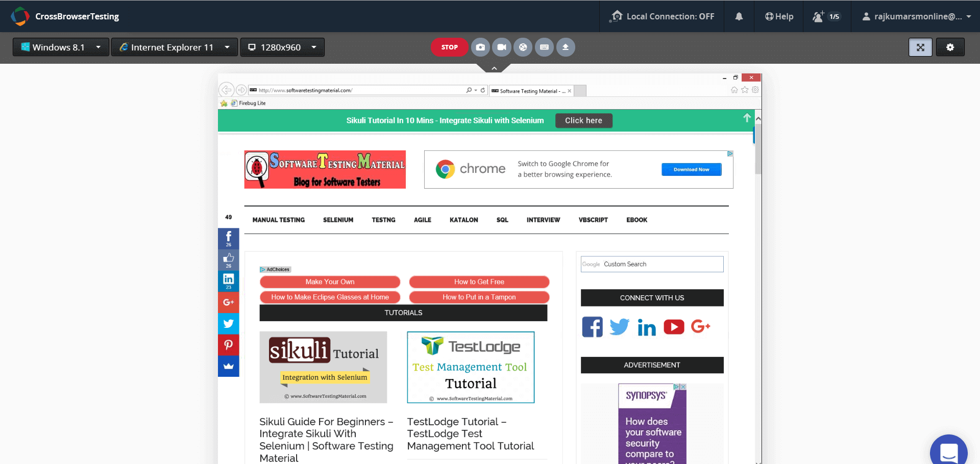980x464 pixels.
Task: Open the YouTube icon under Connect With Us
Action: pyautogui.click(x=674, y=327)
